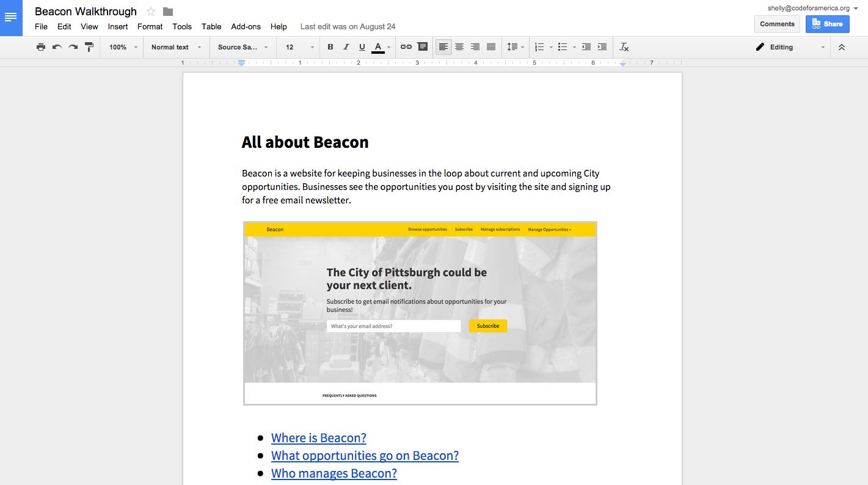Click the Print icon in toolbar
Viewport: 868px width, 485px height.
tap(41, 47)
